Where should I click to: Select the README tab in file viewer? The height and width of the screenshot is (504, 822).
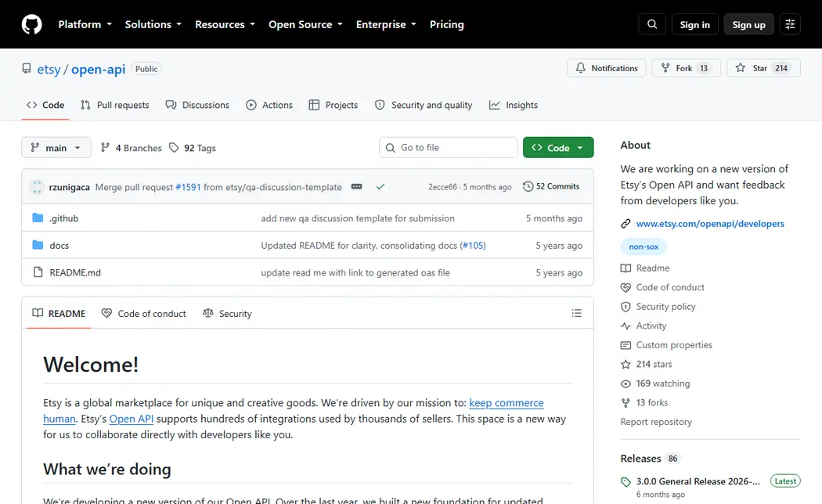click(x=59, y=313)
